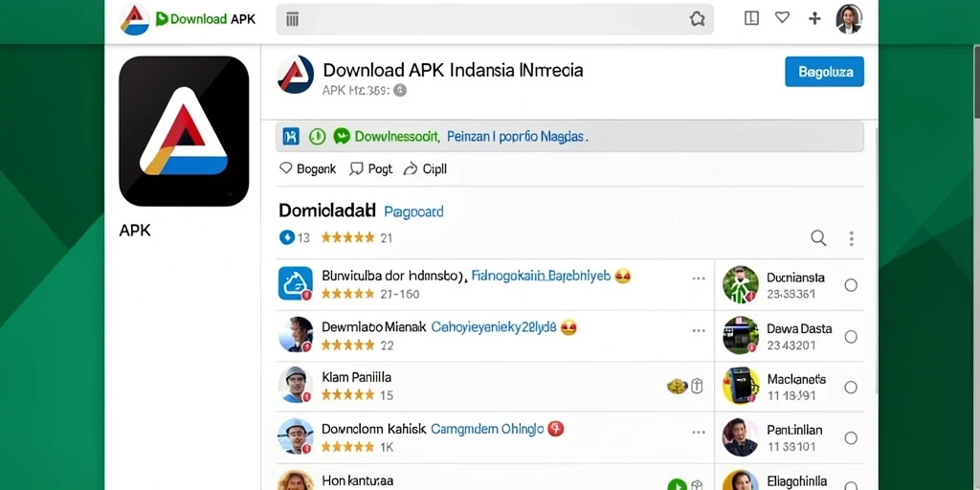Click the green chat bubble icon in banner
Viewport: 980px width, 490px height.
342,136
